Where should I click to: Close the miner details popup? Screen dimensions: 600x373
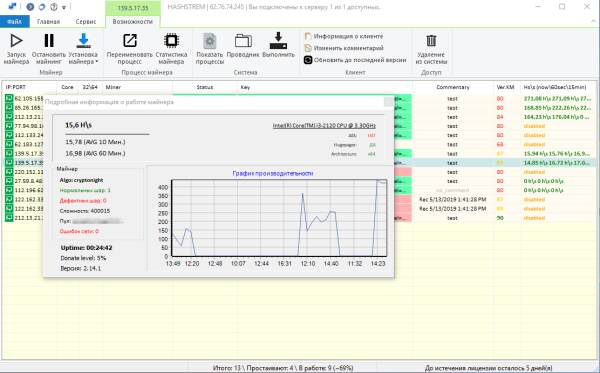coord(388,102)
